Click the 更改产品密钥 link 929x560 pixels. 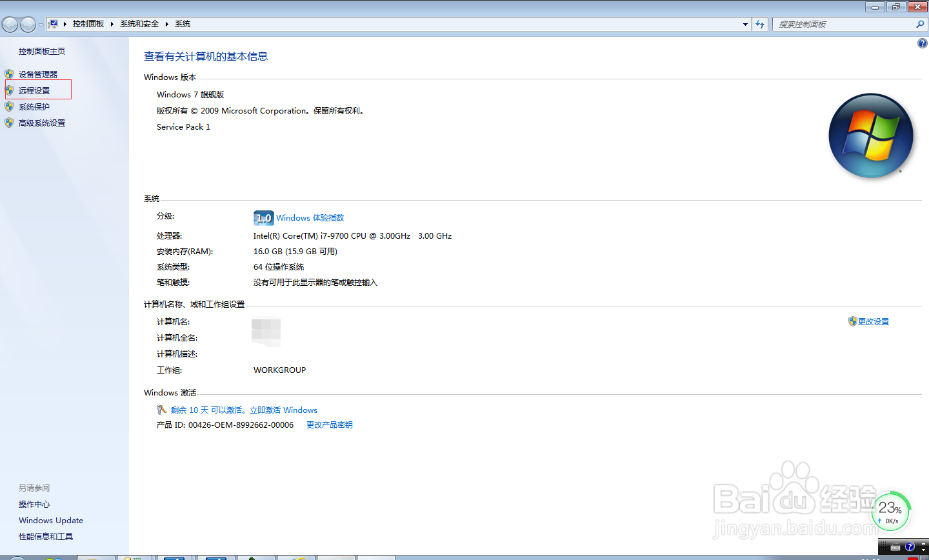[330, 425]
